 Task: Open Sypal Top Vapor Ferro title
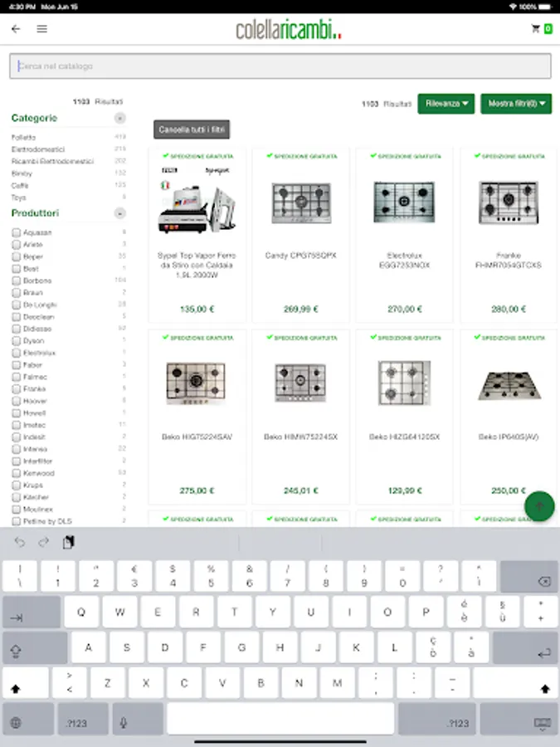click(x=197, y=265)
